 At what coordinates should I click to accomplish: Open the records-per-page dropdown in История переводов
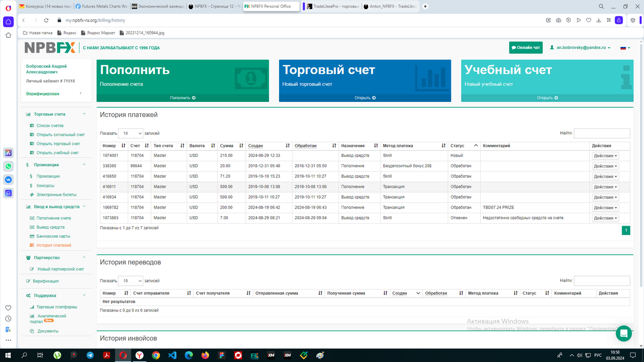[130, 281]
